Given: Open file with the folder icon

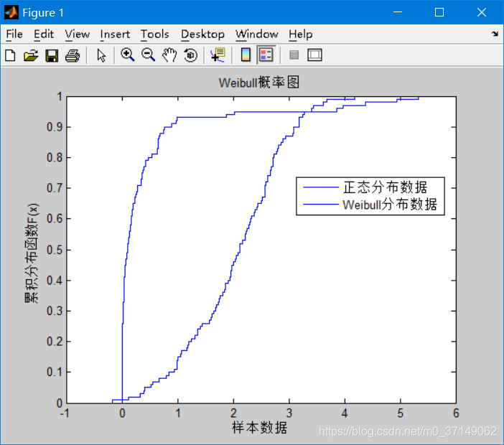Looking at the screenshot, I should click(x=31, y=55).
